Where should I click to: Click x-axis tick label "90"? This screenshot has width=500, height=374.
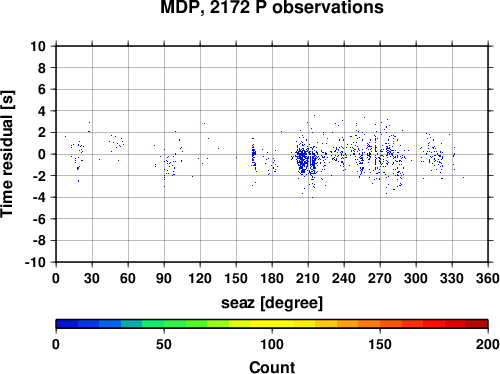(x=164, y=278)
